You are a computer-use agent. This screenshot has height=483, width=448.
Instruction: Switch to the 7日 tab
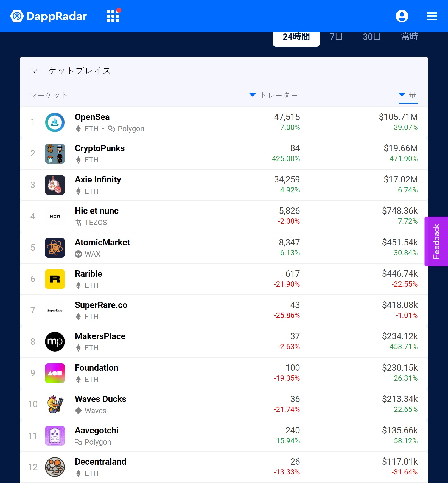click(336, 37)
